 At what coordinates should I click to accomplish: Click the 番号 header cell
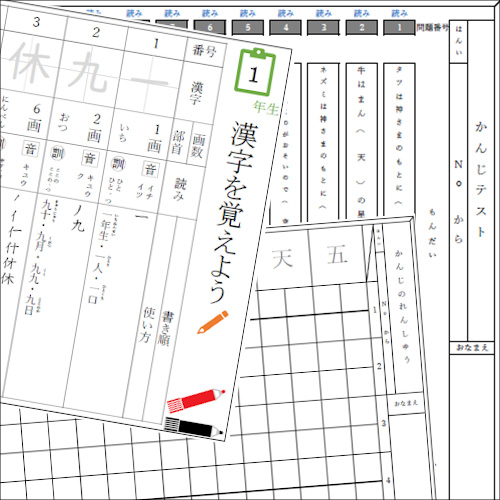click(204, 51)
